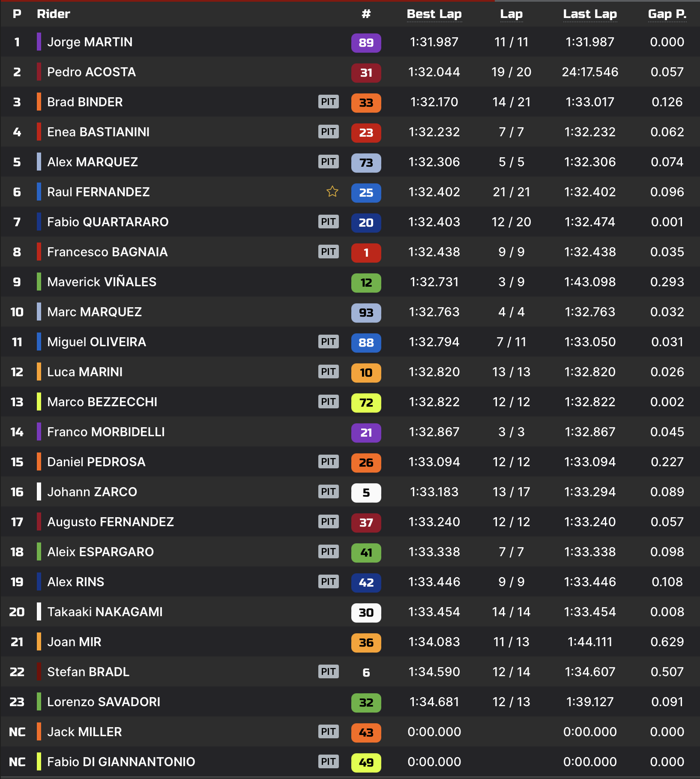Click Bagnaia's red number 1 badge
Image resolution: width=700 pixels, height=779 pixels.
pyautogui.click(x=366, y=252)
